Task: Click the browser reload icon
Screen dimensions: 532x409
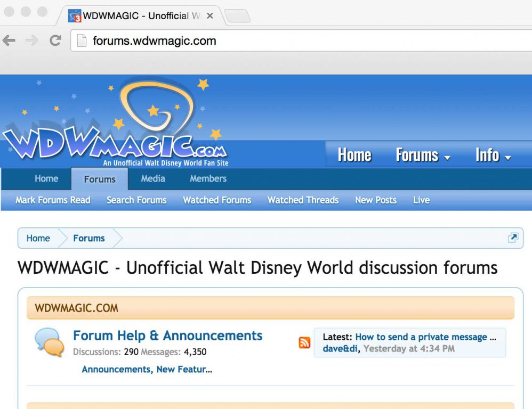Action: tap(55, 40)
